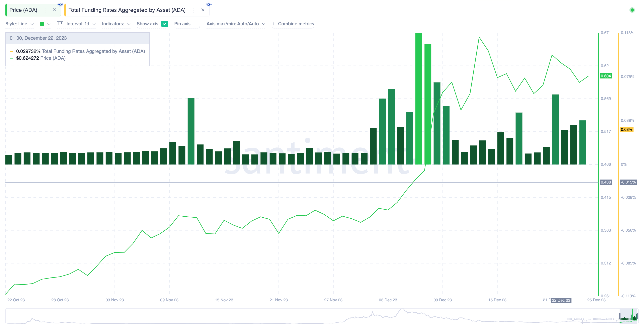This screenshot has width=644, height=325.
Task: Click the 0.604 price axis label
Action: click(606, 76)
